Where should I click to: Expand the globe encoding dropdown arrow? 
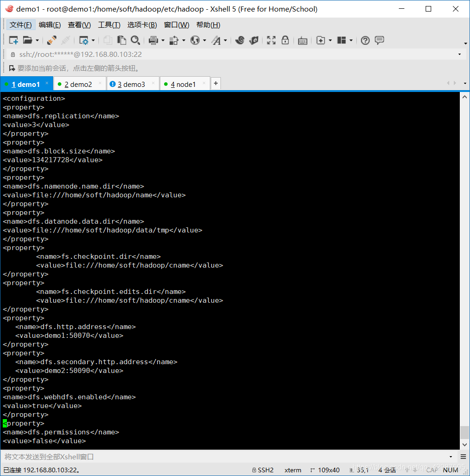[205, 40]
